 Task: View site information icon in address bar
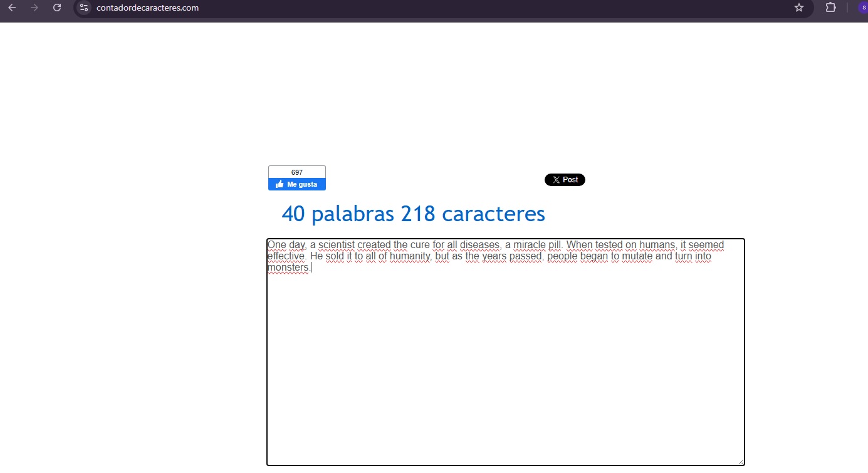click(x=84, y=8)
